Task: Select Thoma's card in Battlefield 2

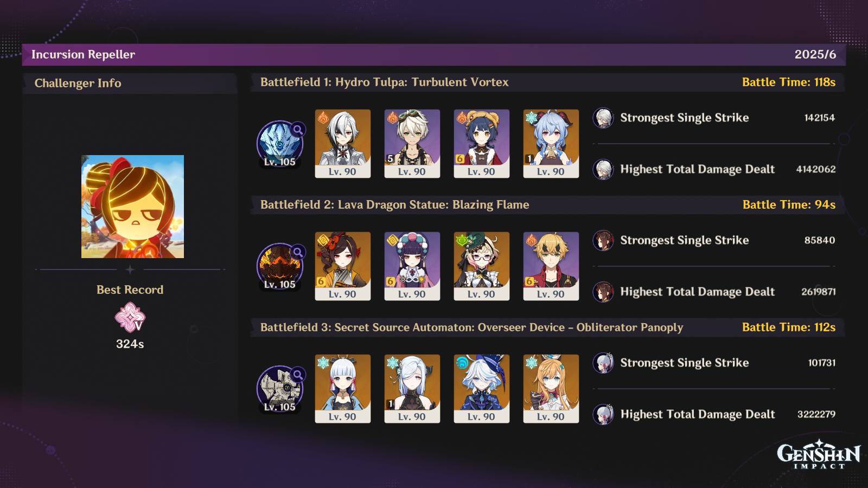Action: pyautogui.click(x=551, y=266)
